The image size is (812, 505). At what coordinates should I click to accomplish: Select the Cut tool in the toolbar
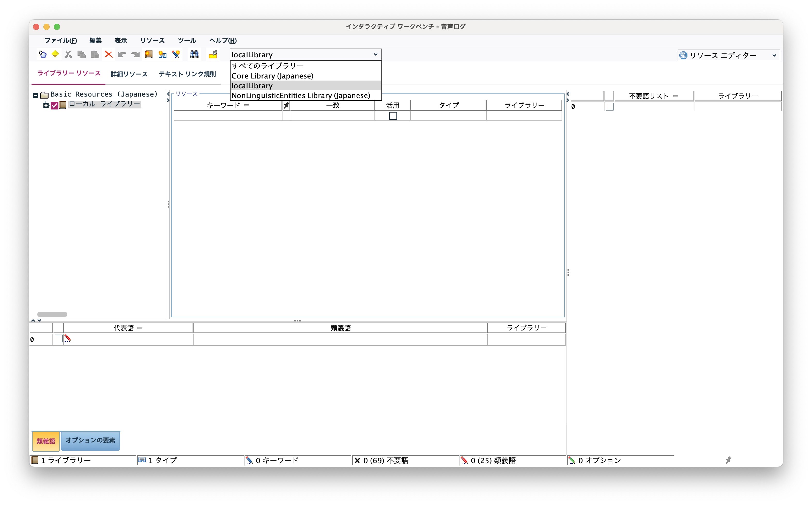(x=68, y=54)
